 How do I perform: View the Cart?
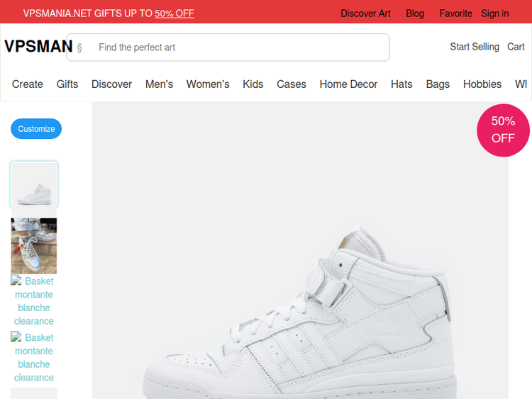(516, 47)
